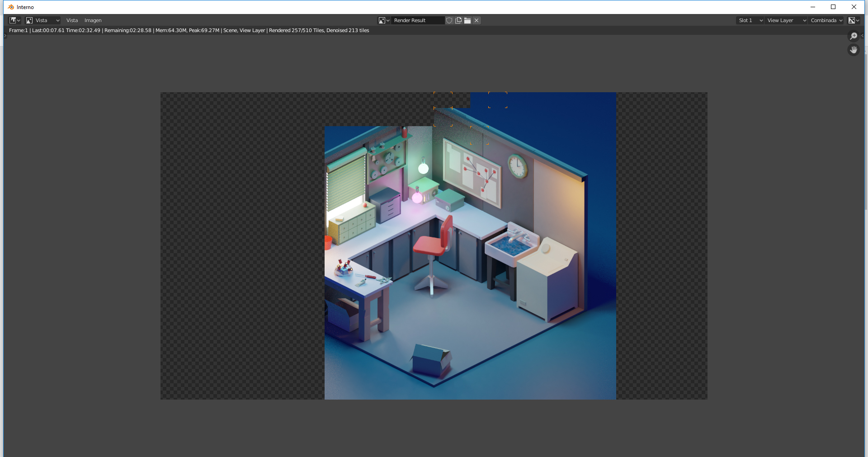This screenshot has height=457, width=868.
Task: Click the open image folder icon
Action: 467,20
